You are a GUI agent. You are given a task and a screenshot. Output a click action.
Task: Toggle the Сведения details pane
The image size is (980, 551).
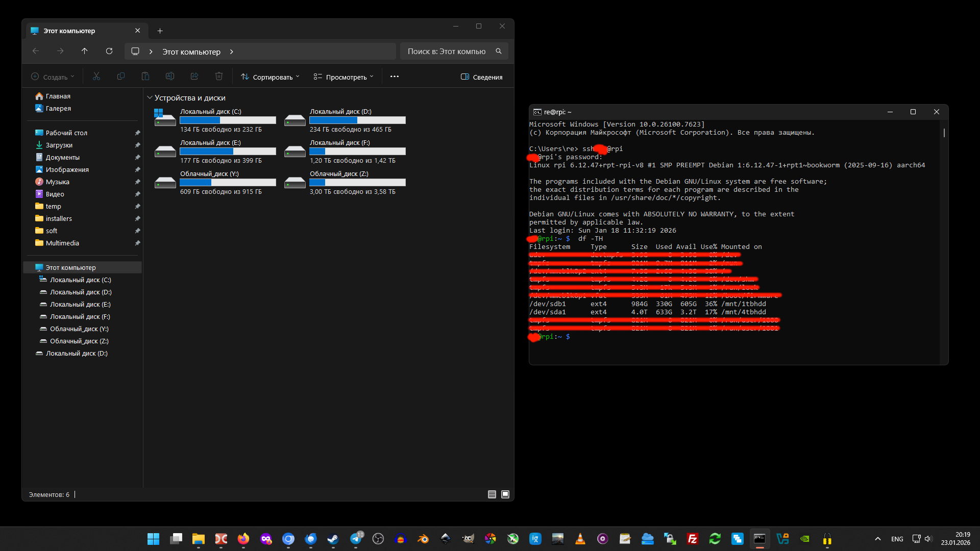click(481, 77)
